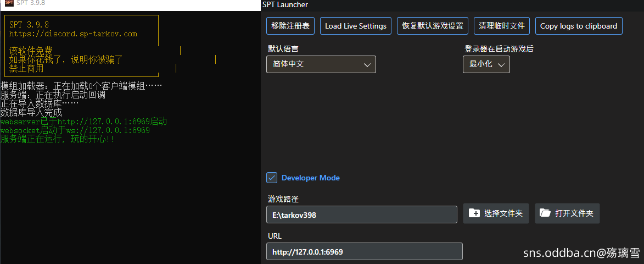This screenshot has height=264, width=644.
Task: Click the 选择文件夹 button text
Action: [503, 213]
